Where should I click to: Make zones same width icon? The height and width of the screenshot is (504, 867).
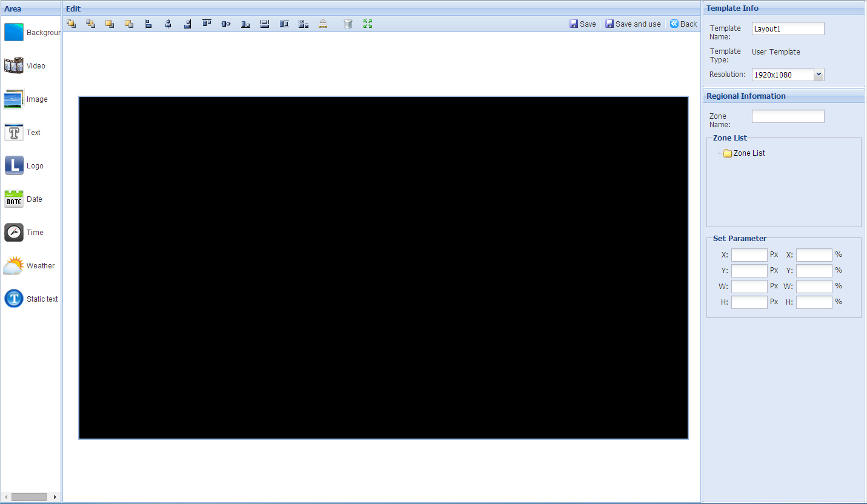pyautogui.click(x=265, y=24)
